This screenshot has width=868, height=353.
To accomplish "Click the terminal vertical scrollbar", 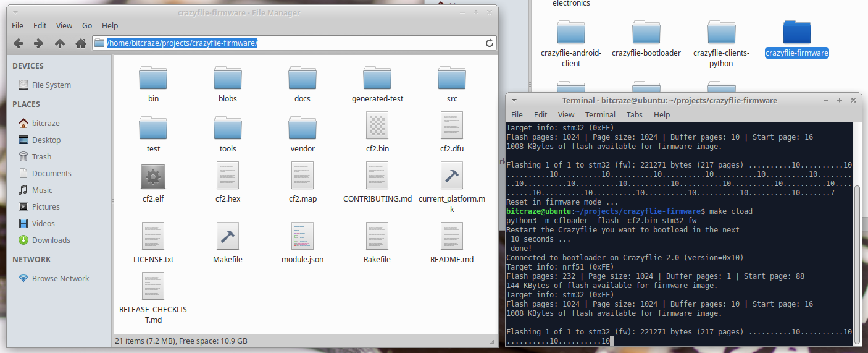I will 856,260.
